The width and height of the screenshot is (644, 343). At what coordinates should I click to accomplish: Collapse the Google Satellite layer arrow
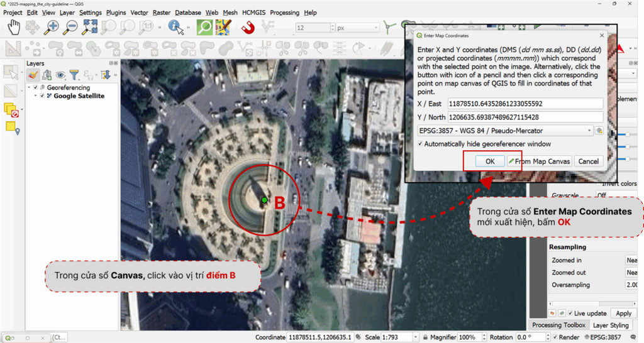35,95
